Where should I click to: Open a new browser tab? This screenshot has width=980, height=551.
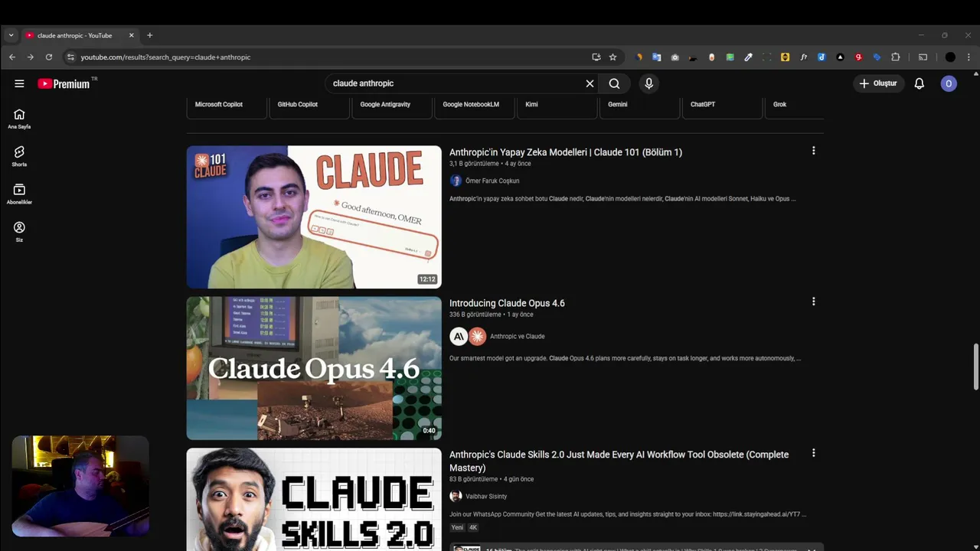click(x=149, y=35)
